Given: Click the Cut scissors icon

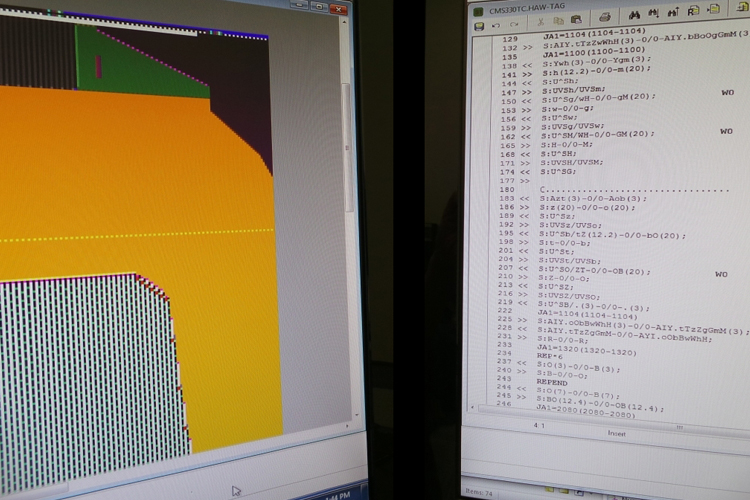Looking at the screenshot, I should [539, 18].
